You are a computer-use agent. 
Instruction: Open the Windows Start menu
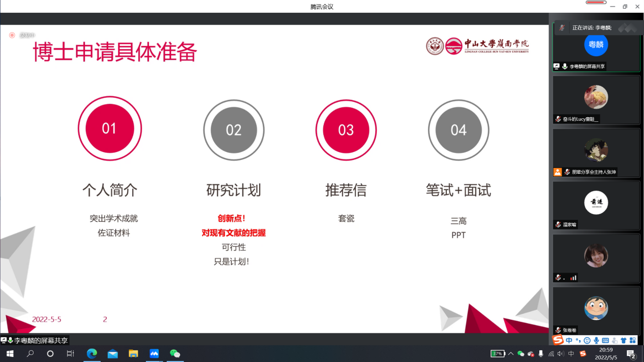coord(10,354)
